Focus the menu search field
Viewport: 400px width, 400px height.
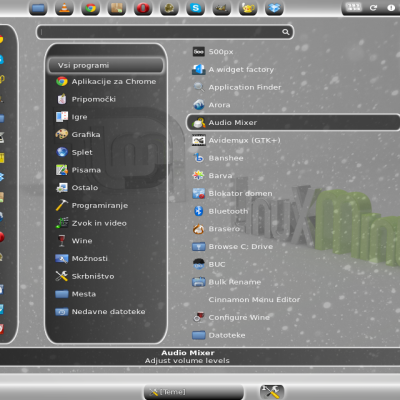[x=165, y=32]
